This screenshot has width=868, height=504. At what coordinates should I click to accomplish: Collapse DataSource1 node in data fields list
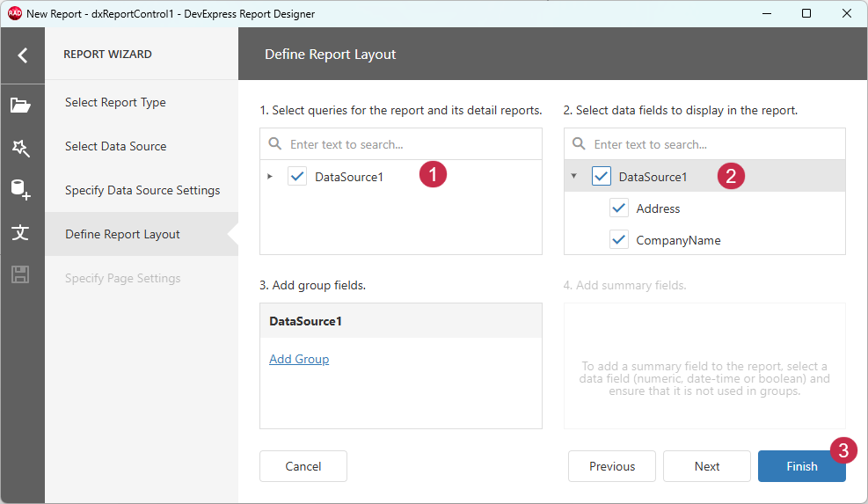pyautogui.click(x=574, y=176)
